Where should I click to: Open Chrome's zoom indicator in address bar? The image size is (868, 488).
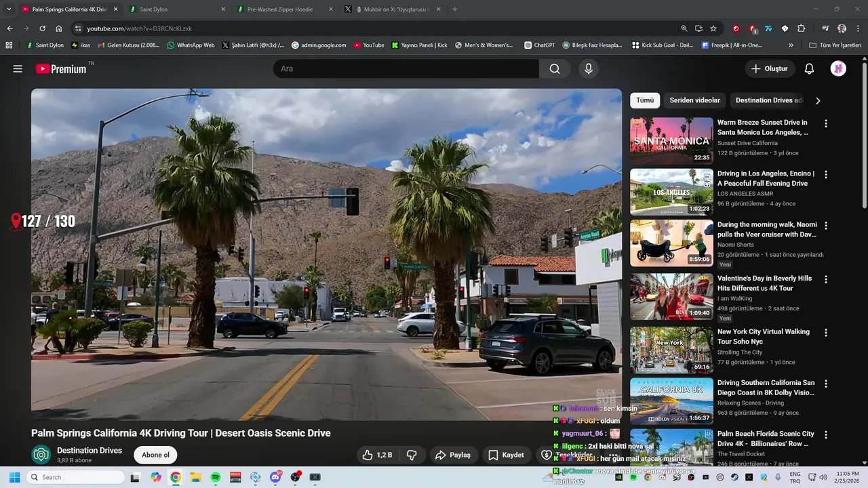tap(684, 28)
